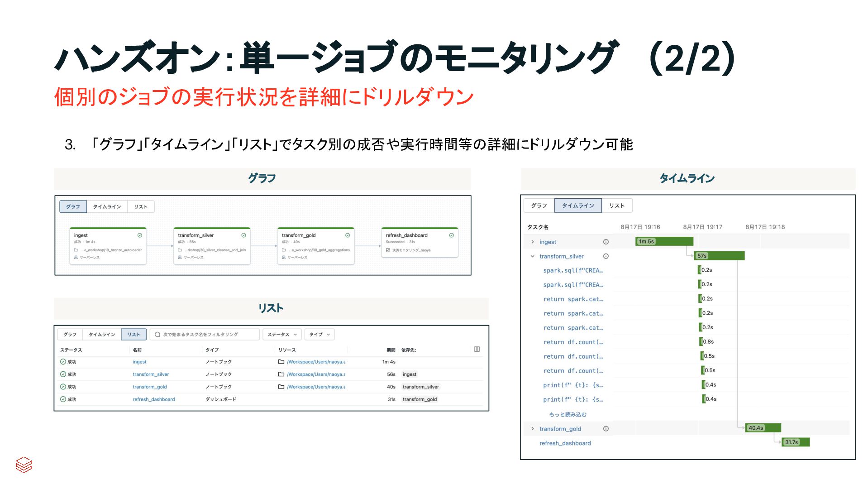
Task: Open the transform_gold link in list
Action: (x=150, y=387)
